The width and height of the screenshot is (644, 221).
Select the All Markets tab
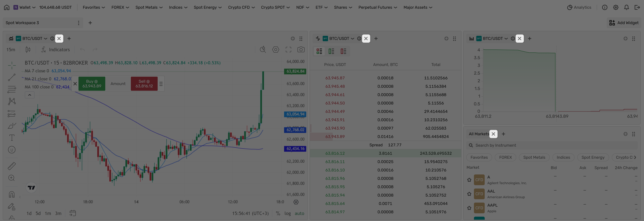click(479, 134)
